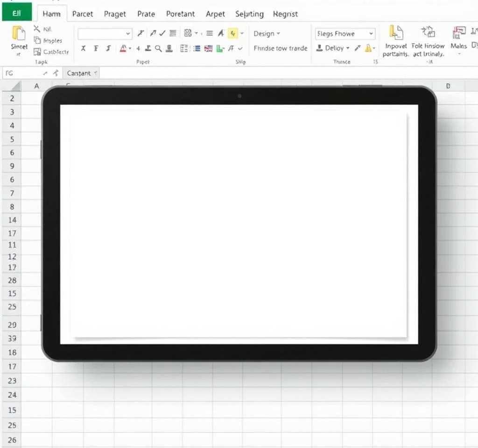Viewport: 478px width, 448px height.
Task: Select row header 2
Action: point(12,98)
